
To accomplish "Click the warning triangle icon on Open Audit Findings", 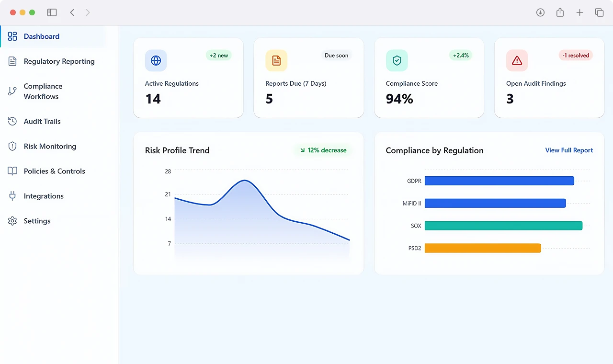I will tap(517, 60).
